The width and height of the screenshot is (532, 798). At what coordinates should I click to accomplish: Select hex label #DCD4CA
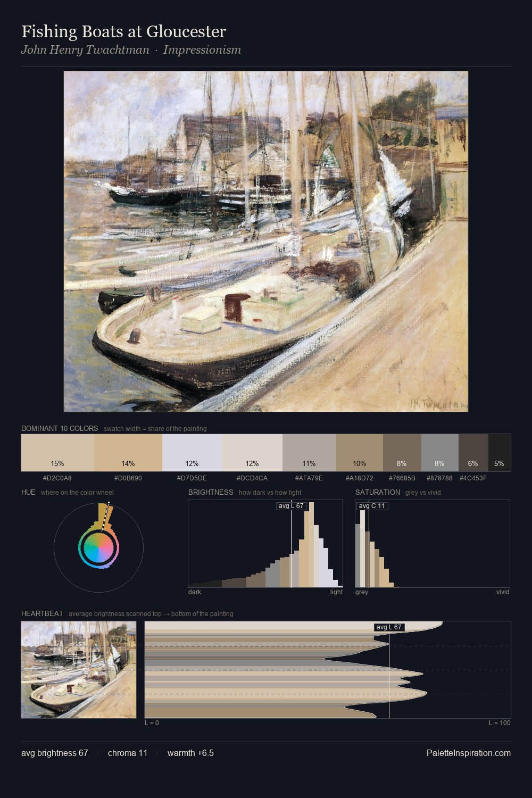(x=252, y=478)
